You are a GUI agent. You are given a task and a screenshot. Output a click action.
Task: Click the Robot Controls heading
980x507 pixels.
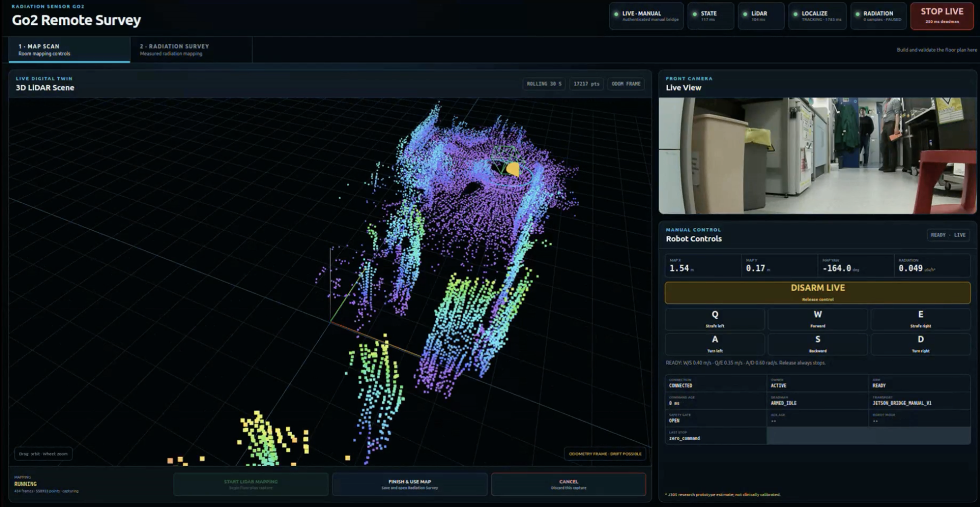[x=694, y=239]
